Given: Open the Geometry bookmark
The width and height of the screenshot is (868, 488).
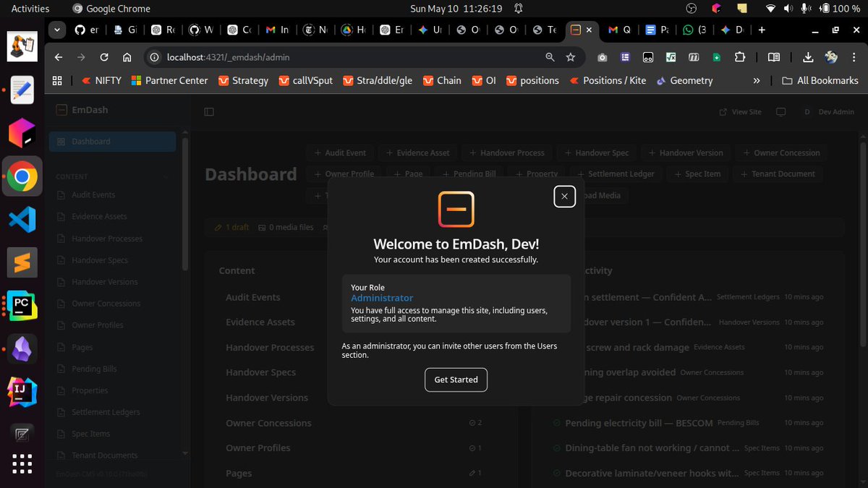Looking at the screenshot, I should [684, 81].
